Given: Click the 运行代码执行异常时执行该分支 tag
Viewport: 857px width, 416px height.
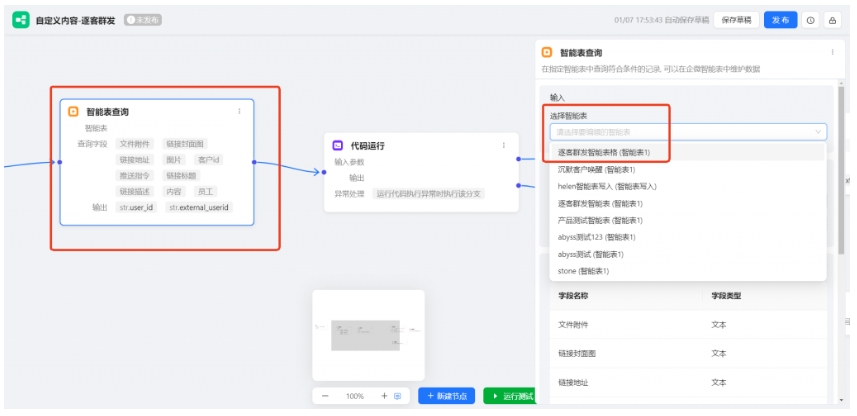Looking at the screenshot, I should (428, 194).
